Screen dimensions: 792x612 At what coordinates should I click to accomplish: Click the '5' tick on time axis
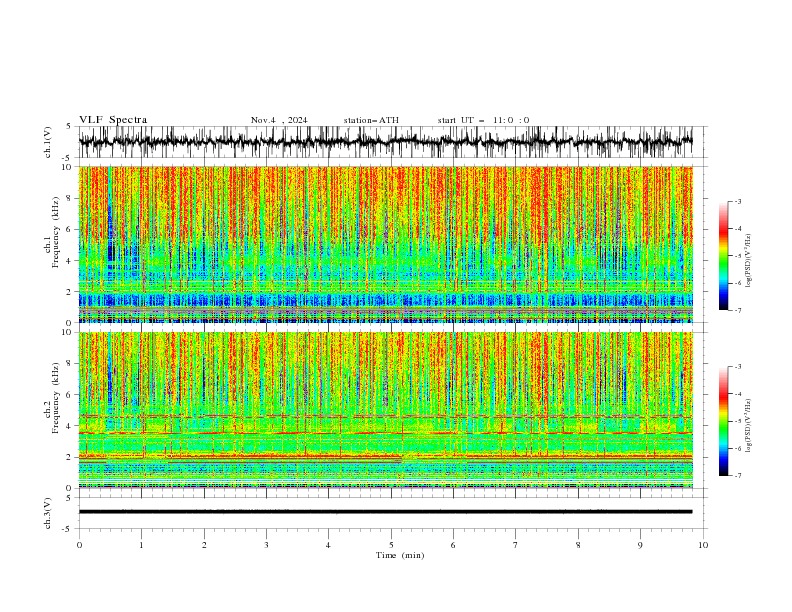click(391, 545)
